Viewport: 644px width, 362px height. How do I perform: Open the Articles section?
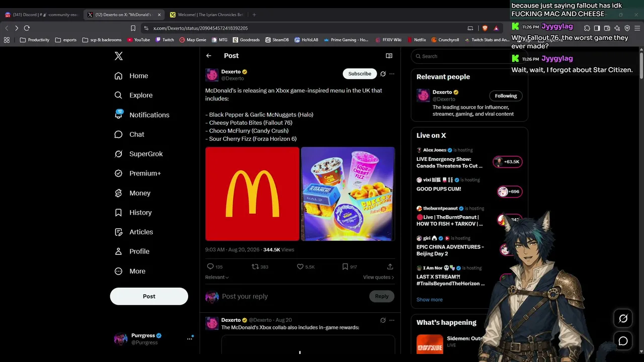click(133, 232)
